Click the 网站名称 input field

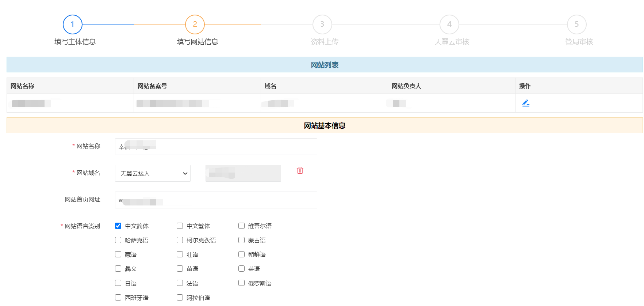coord(216,147)
